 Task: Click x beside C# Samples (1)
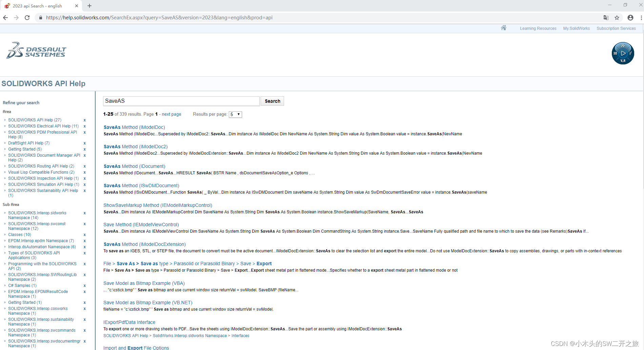click(85, 286)
